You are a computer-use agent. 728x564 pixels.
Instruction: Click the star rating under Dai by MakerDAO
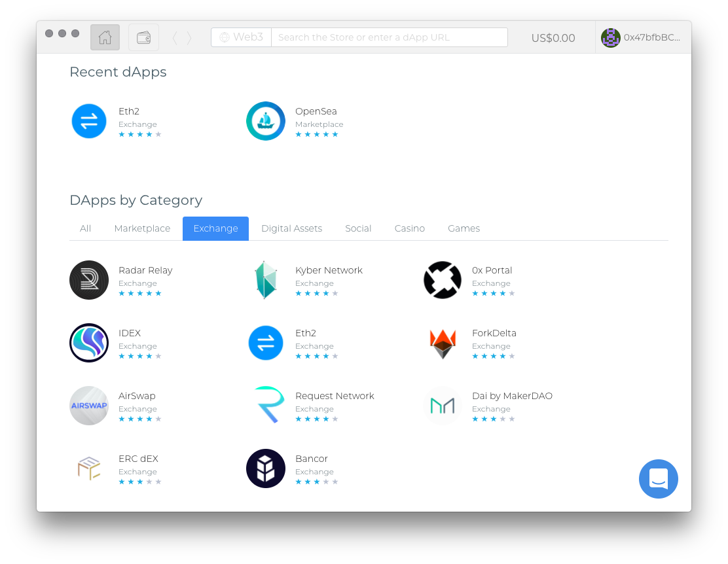coord(494,419)
